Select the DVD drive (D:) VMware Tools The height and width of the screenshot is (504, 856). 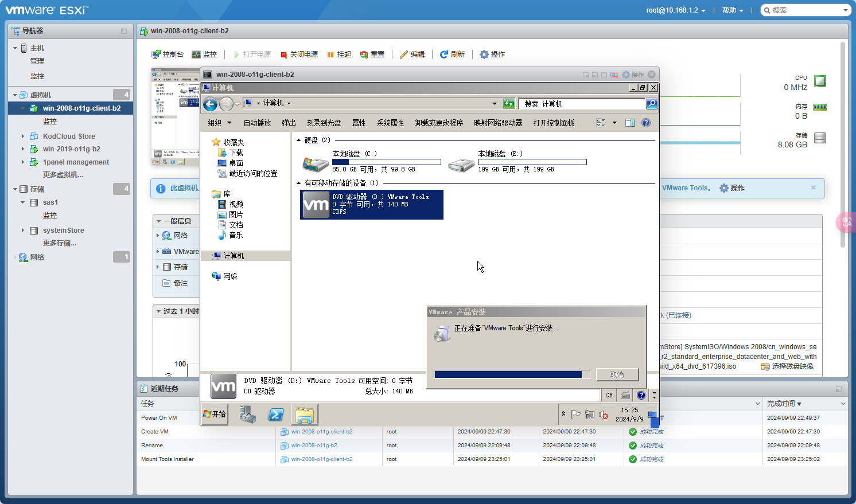[x=372, y=205]
